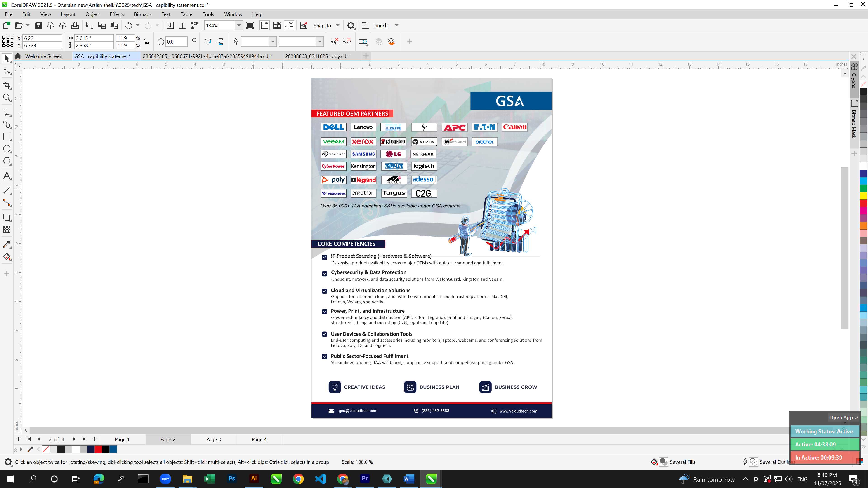The height and width of the screenshot is (488, 868).
Task: Click the Full-screen preview icon
Action: click(250, 25)
